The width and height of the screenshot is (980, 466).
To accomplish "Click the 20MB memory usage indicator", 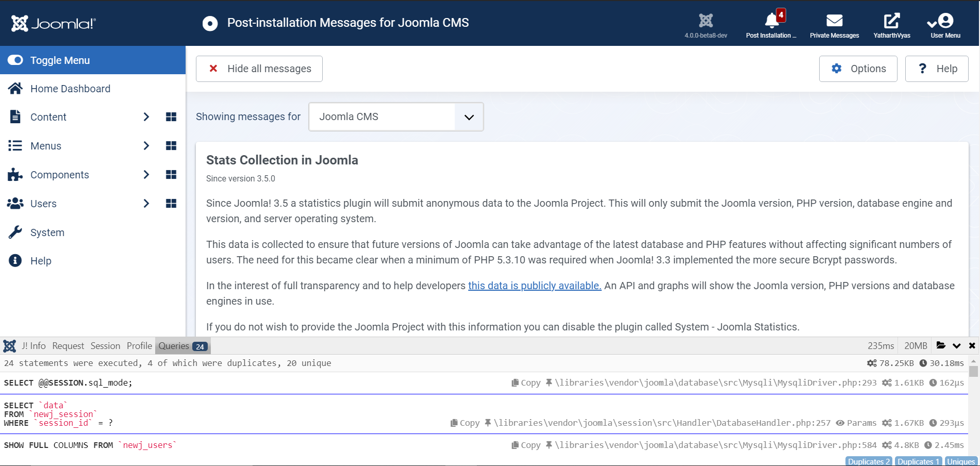I will point(916,346).
